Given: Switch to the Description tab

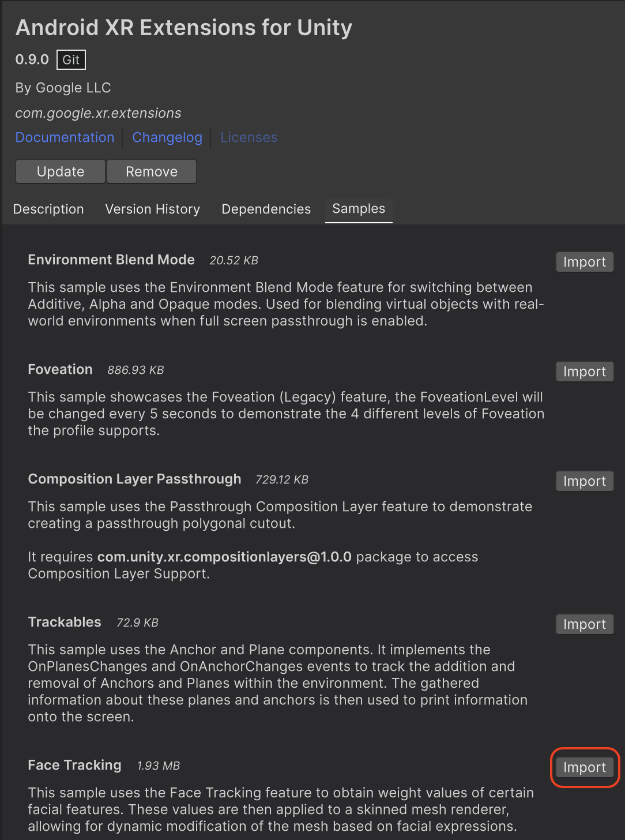Looking at the screenshot, I should [48, 209].
